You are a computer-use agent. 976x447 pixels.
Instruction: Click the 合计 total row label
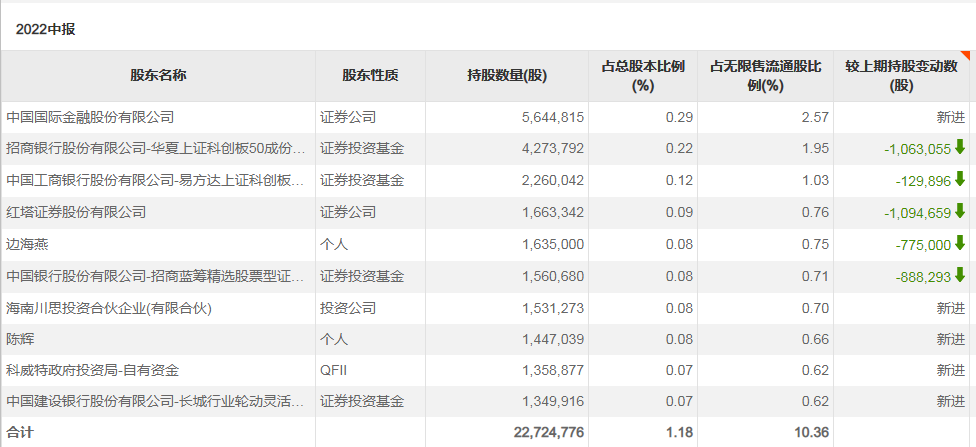tap(20, 432)
